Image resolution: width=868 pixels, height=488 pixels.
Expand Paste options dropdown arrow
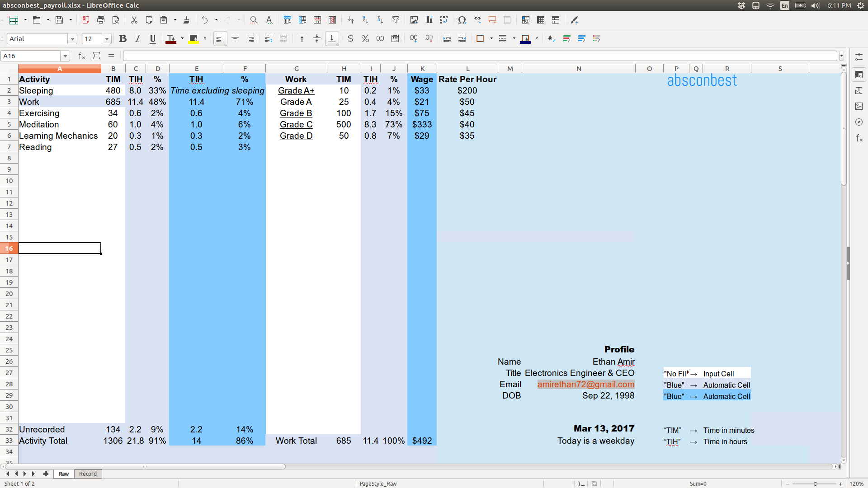(175, 20)
